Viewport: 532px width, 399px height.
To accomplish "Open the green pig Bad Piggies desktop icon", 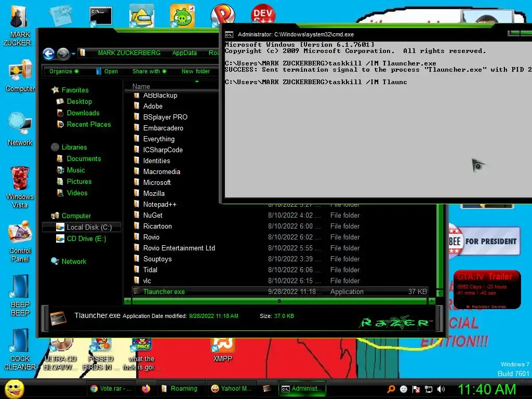I will (182, 16).
